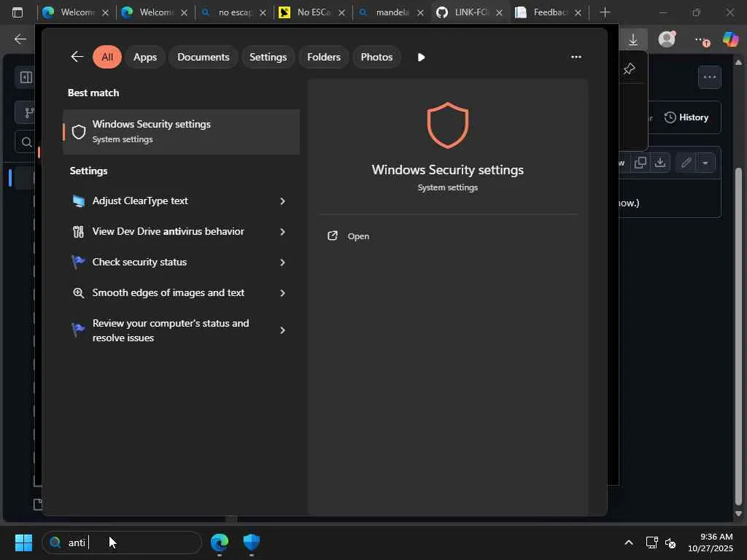
Task: Open a new browser tab
Action: pyautogui.click(x=605, y=12)
